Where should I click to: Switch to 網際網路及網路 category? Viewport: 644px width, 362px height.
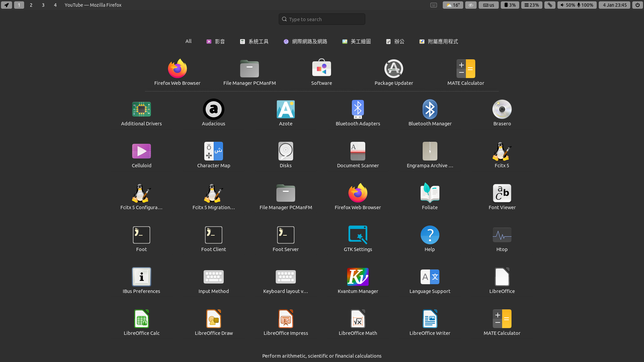[x=305, y=42]
